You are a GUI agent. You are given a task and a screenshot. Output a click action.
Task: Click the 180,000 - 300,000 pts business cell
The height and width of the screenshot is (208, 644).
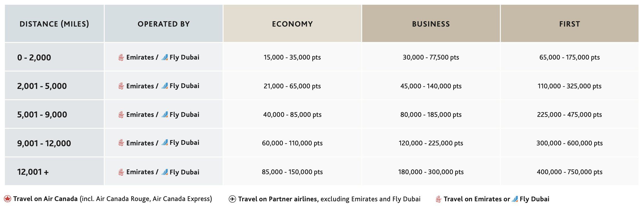431,172
